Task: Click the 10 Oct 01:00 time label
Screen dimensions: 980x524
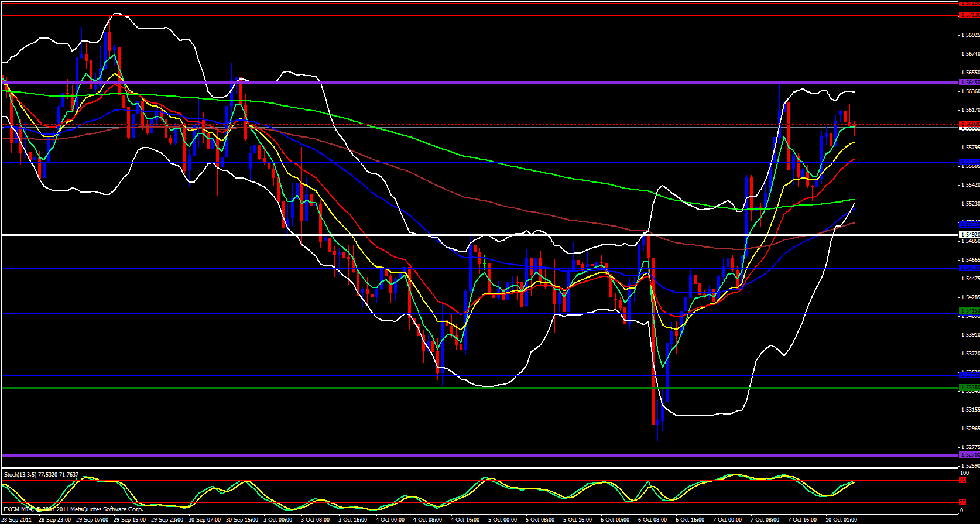Action: pyautogui.click(x=841, y=520)
